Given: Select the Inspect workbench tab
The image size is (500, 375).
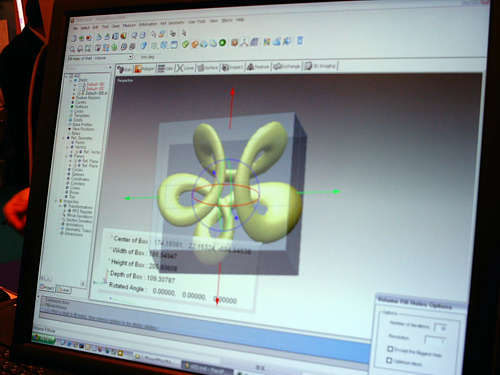Looking at the screenshot, I should (232, 67).
